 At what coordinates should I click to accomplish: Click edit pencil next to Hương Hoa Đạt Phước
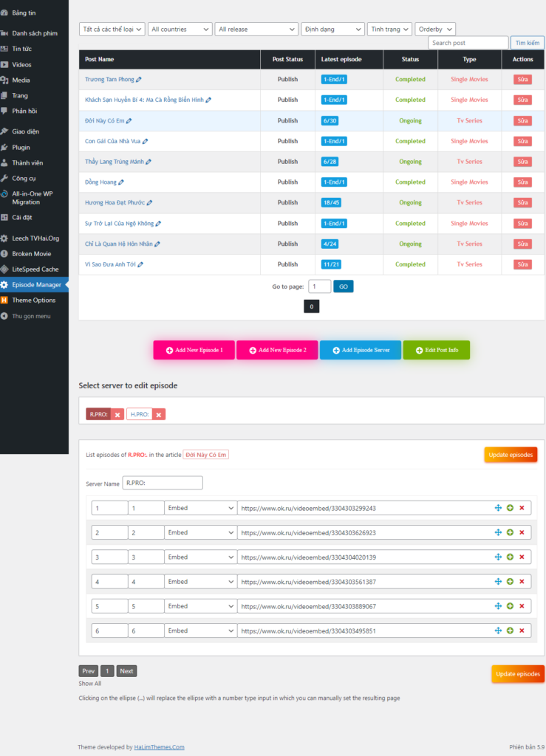pos(149,203)
